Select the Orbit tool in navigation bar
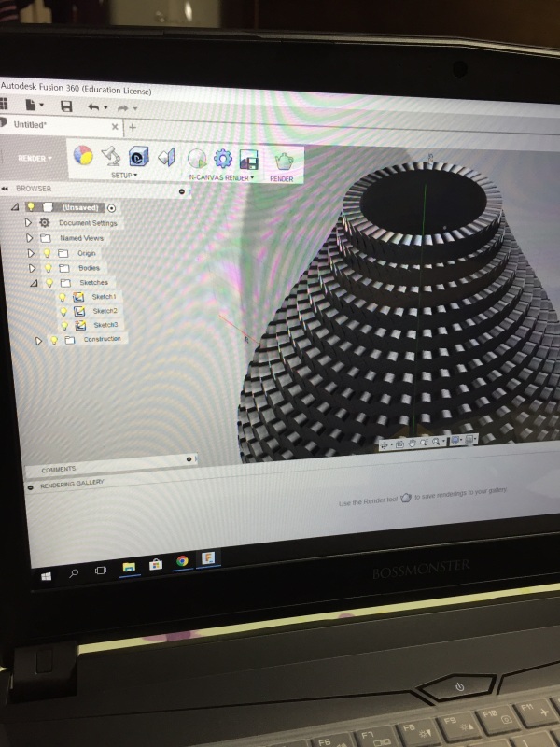Viewport: 560px width, 747px height. coord(385,445)
